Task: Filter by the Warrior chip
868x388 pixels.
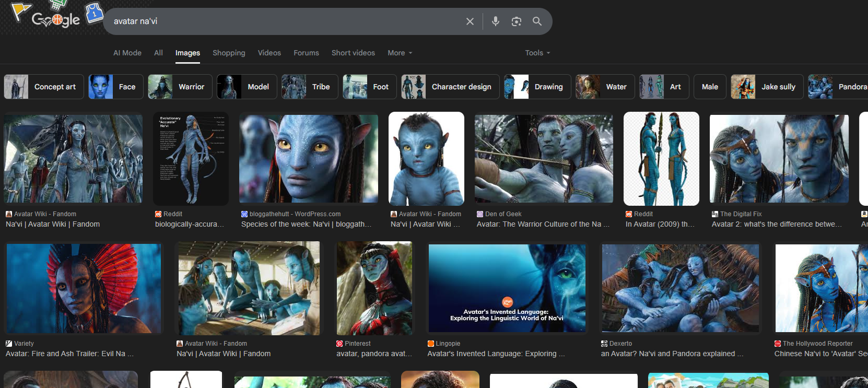Action: [180, 87]
